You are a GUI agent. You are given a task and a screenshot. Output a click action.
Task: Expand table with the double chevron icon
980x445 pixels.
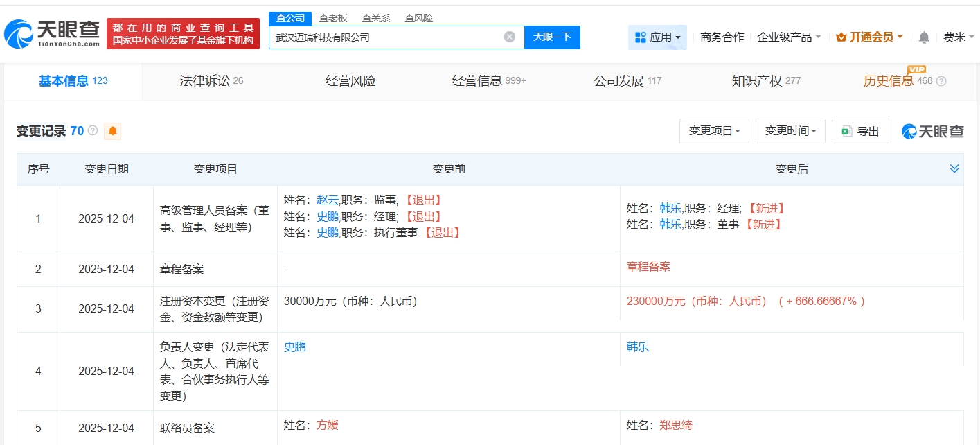[954, 169]
